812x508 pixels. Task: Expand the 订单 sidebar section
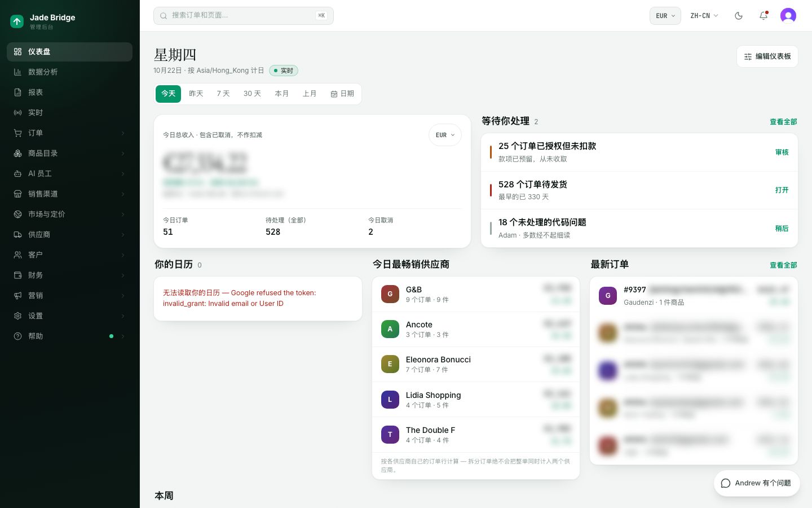pyautogui.click(x=69, y=133)
